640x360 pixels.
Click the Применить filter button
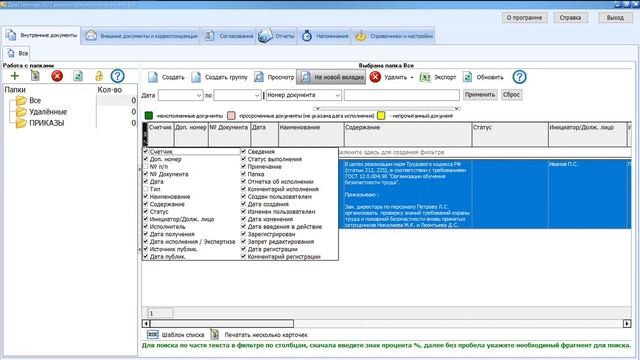click(480, 95)
